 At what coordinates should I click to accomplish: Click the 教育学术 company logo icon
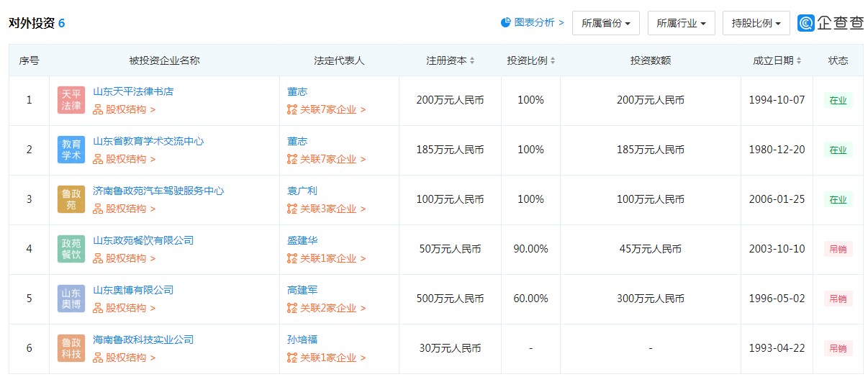71,150
